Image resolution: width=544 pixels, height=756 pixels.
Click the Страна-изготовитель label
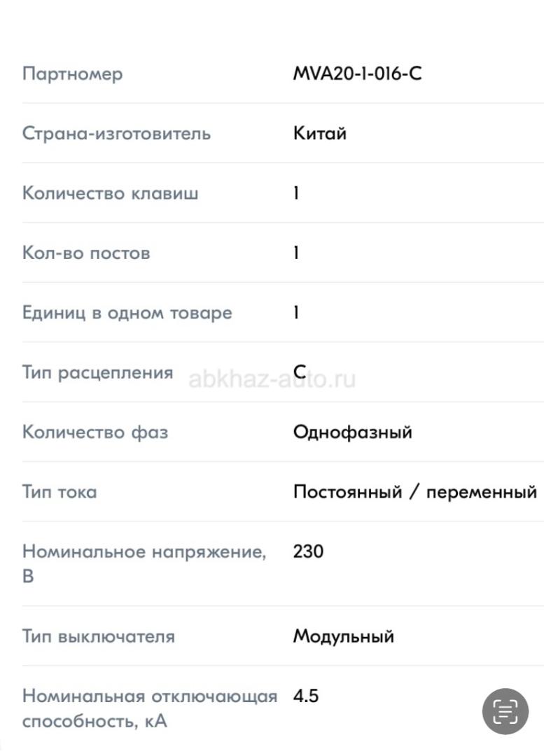[116, 133]
